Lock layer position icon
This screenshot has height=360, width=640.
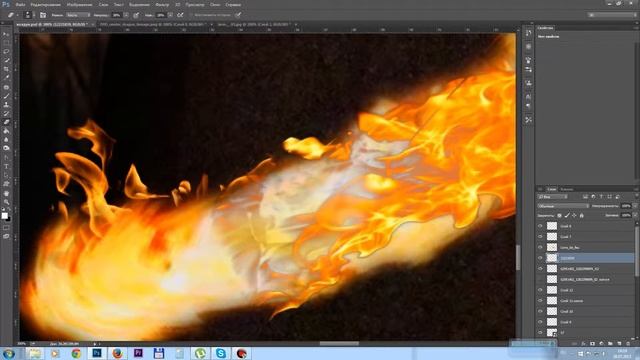[574, 216]
